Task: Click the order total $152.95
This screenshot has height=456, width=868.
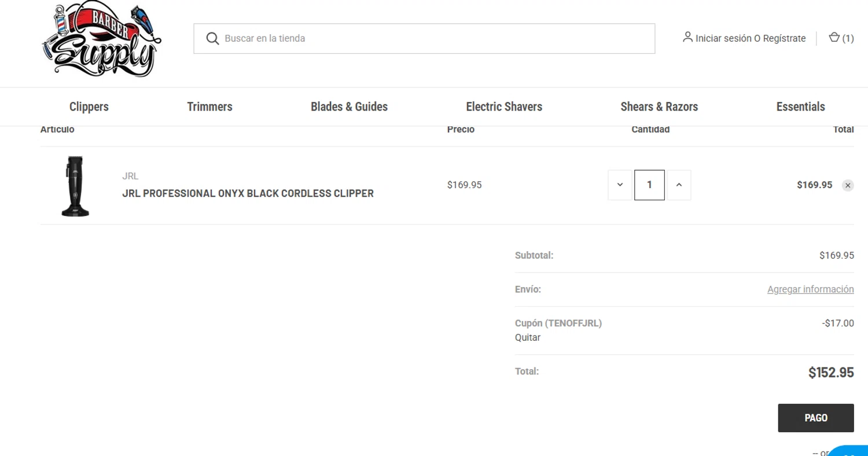Action: click(x=831, y=373)
